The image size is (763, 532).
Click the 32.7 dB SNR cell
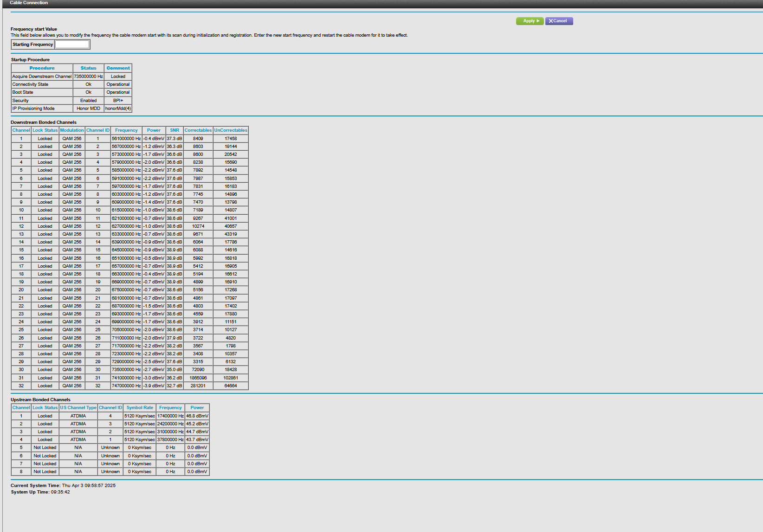(x=175, y=386)
